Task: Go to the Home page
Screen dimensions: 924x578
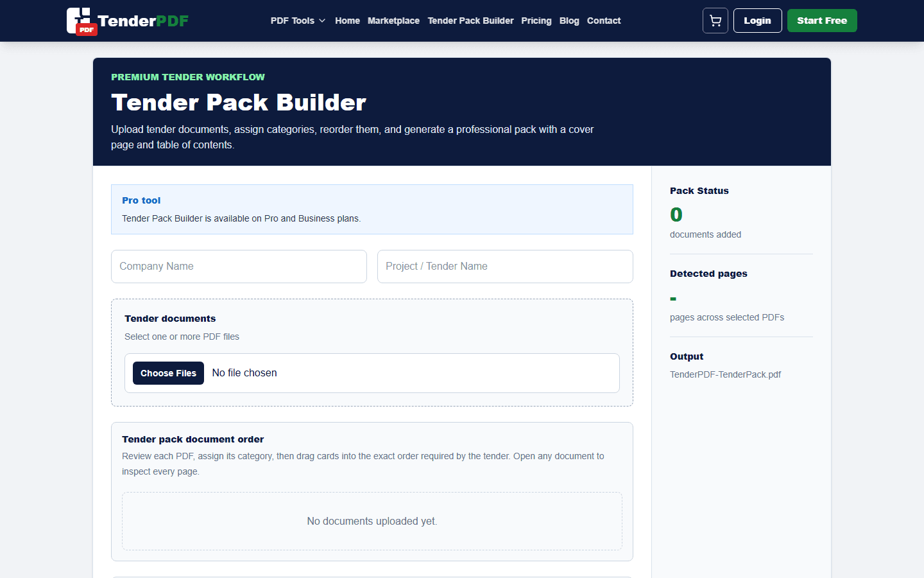Action: coord(347,21)
